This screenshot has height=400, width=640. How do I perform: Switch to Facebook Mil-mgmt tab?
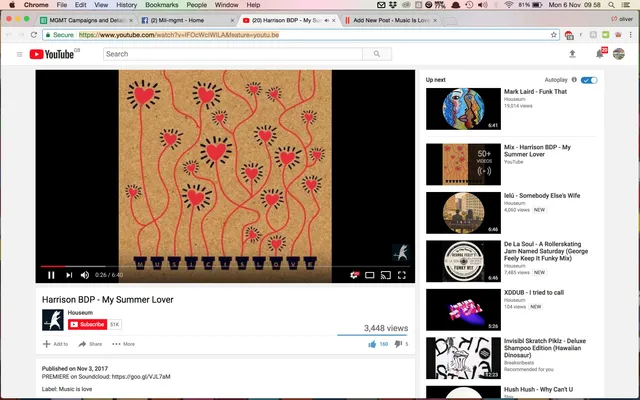(x=187, y=20)
